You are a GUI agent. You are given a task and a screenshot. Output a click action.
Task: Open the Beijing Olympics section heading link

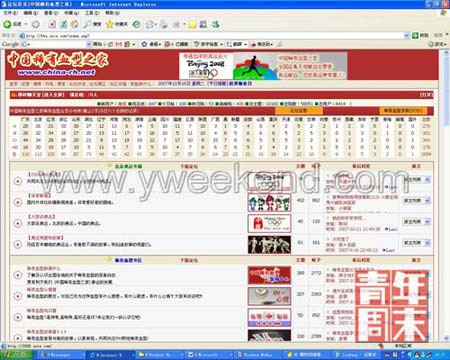128,166
